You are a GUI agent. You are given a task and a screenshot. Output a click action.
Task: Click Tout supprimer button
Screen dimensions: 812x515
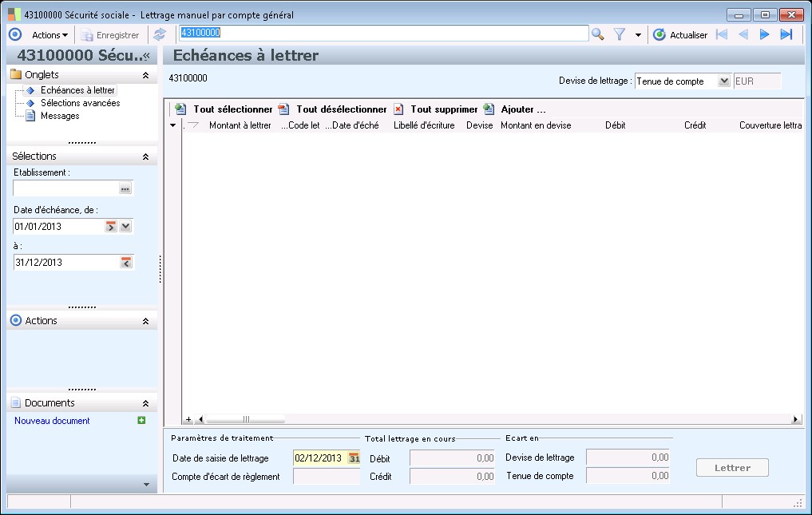[x=435, y=109]
